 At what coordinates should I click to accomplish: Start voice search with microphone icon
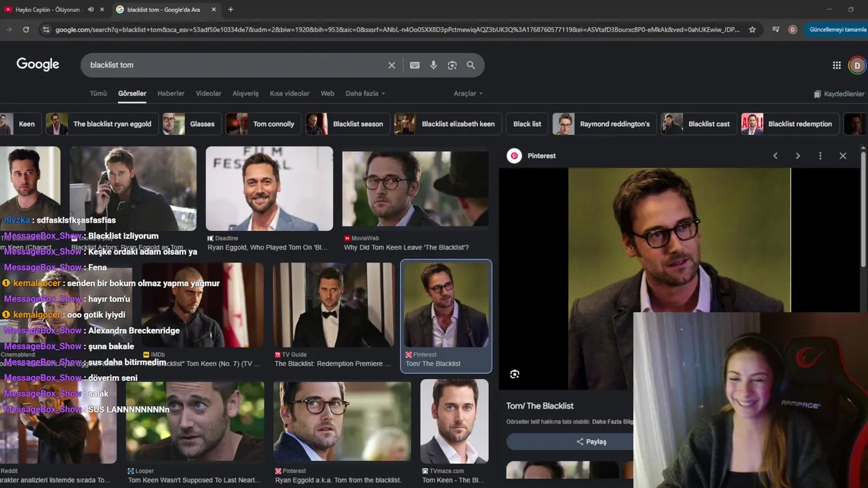tap(433, 65)
